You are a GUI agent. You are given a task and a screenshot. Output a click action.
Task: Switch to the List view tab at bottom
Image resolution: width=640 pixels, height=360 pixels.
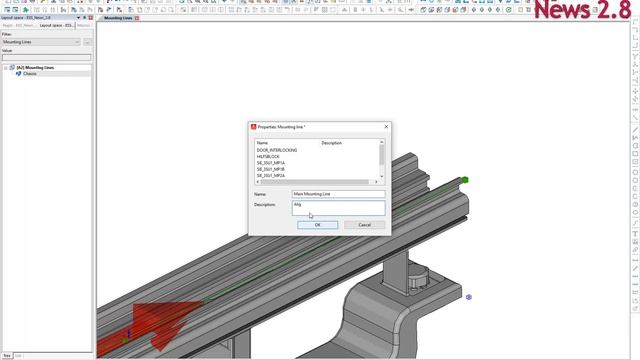tap(18, 356)
